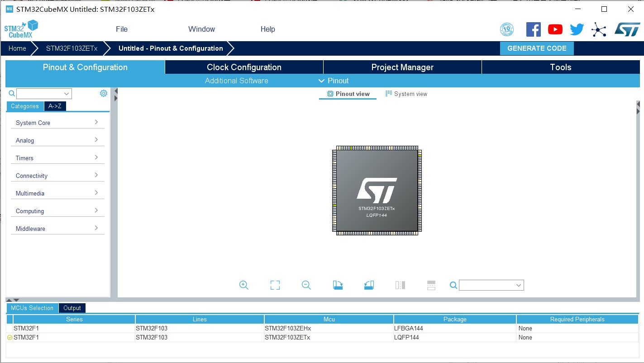Click the split rows layout icon
The width and height of the screenshot is (644, 363).
tap(431, 285)
